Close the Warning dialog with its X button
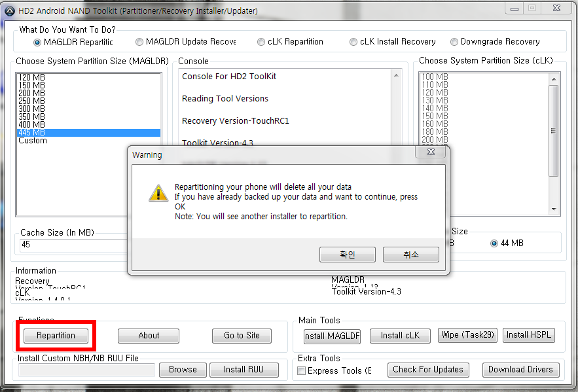The height and width of the screenshot is (392, 578). (431, 152)
